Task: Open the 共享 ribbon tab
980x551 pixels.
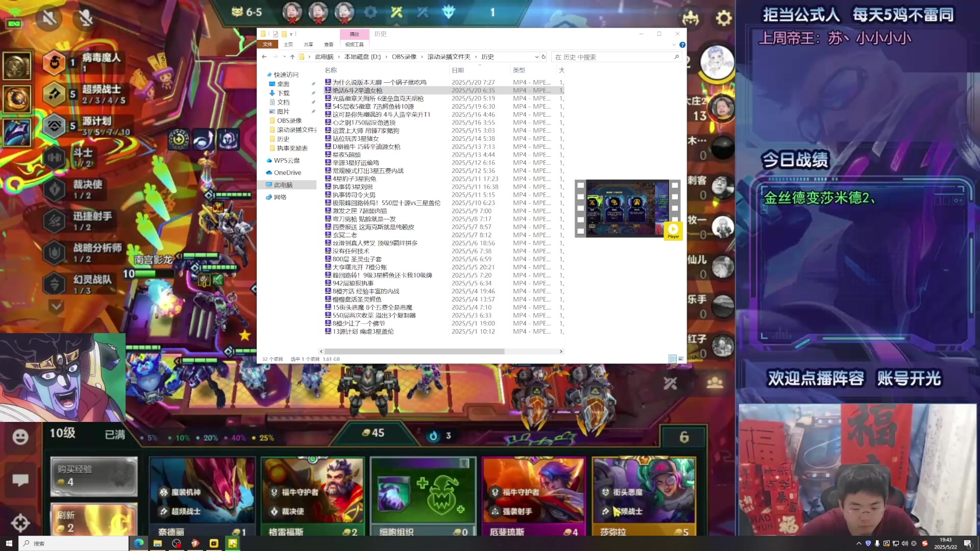Action: [x=308, y=44]
